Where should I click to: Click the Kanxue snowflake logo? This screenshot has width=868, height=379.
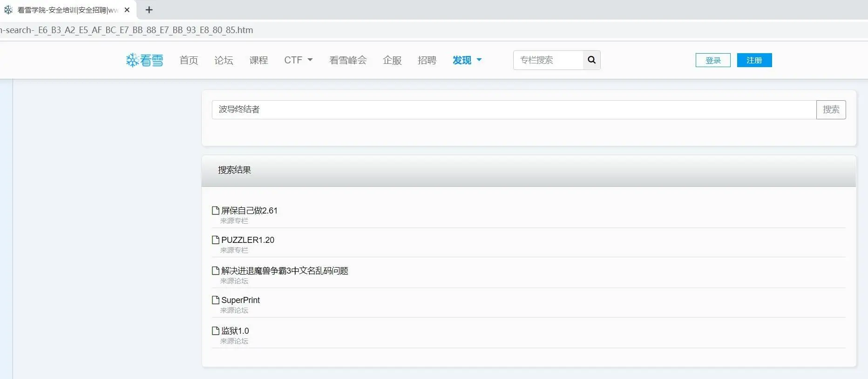[x=144, y=60]
